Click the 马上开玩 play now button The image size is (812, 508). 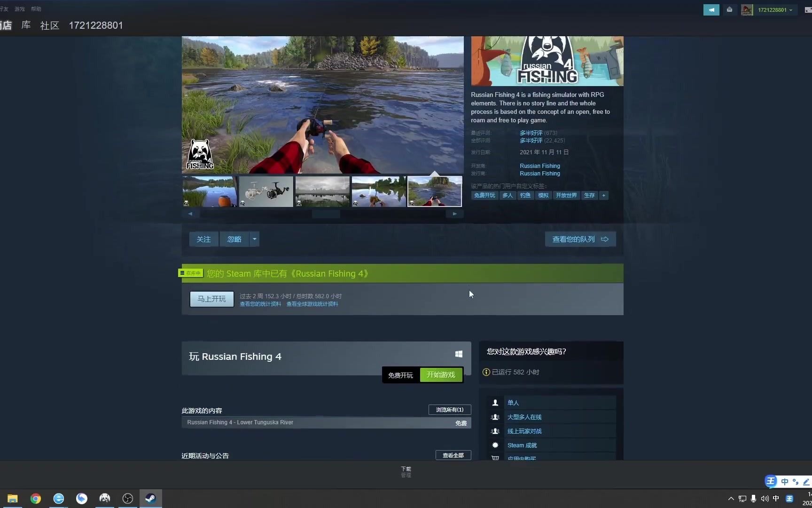(x=211, y=299)
